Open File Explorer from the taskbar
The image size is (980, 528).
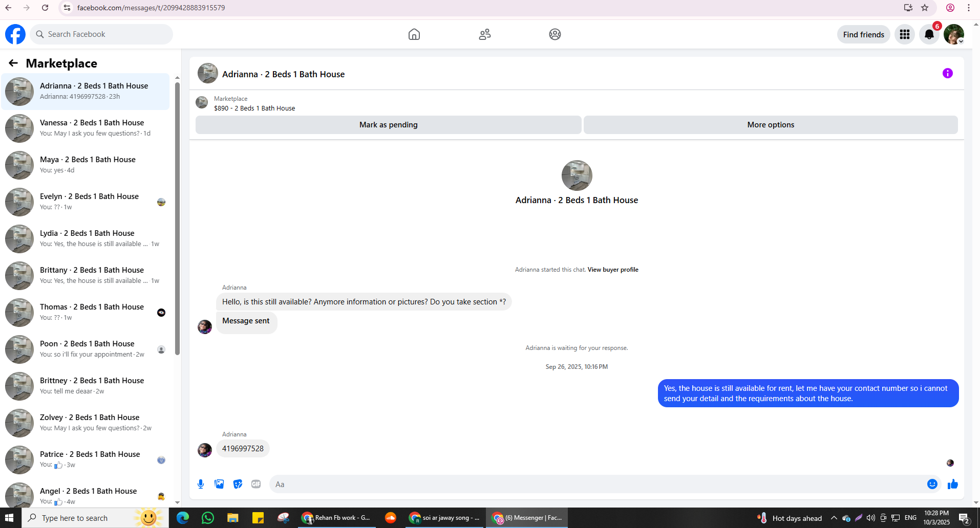[x=233, y=518]
